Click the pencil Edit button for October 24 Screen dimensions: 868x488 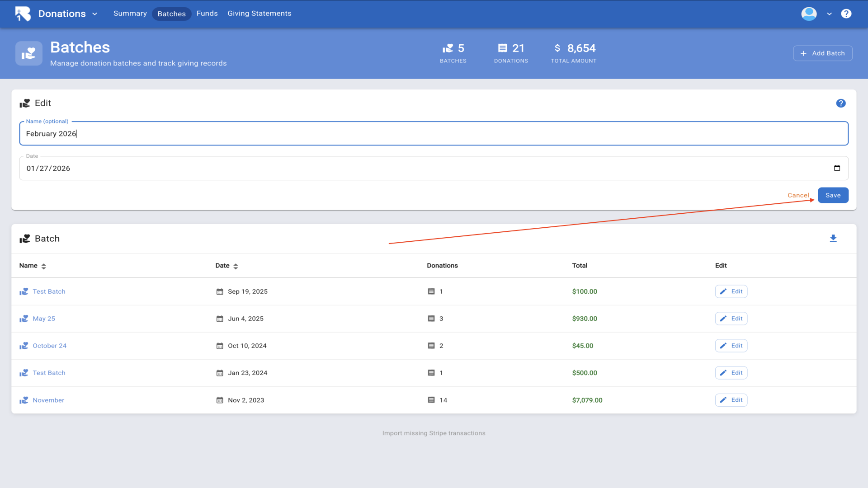tap(731, 346)
